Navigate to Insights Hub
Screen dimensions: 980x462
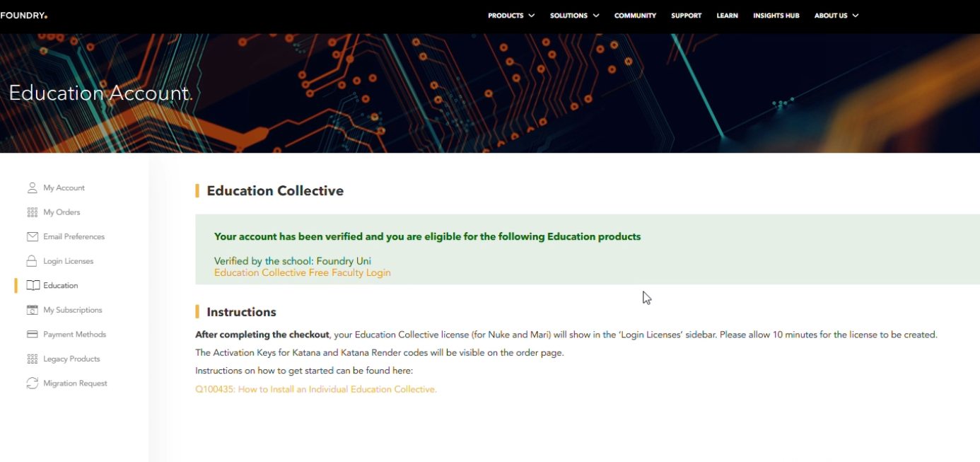(x=776, y=16)
